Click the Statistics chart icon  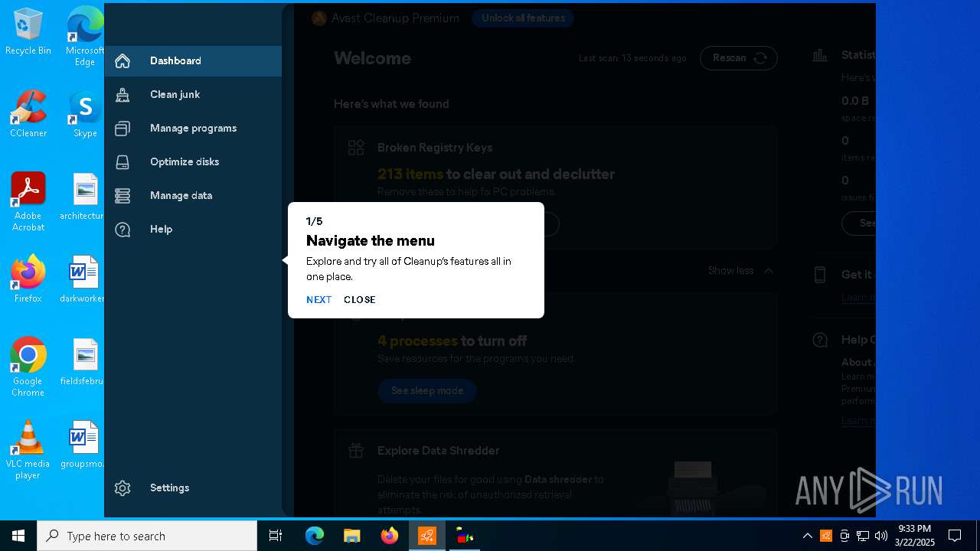click(x=820, y=55)
